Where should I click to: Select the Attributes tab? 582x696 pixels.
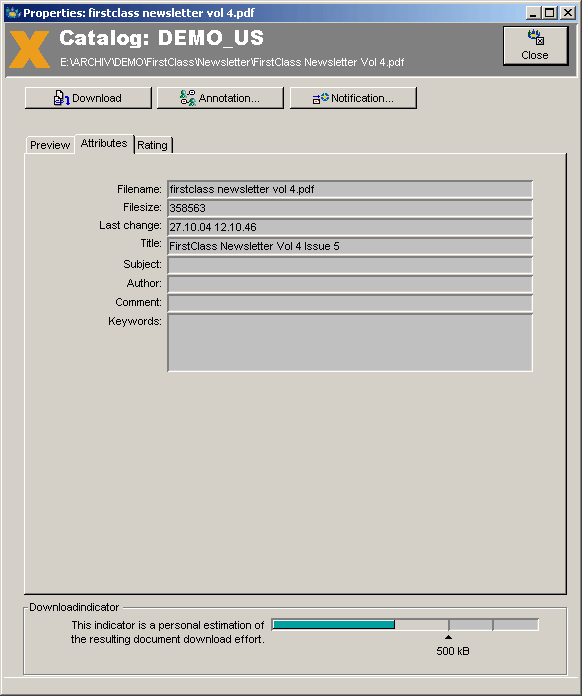pos(104,143)
